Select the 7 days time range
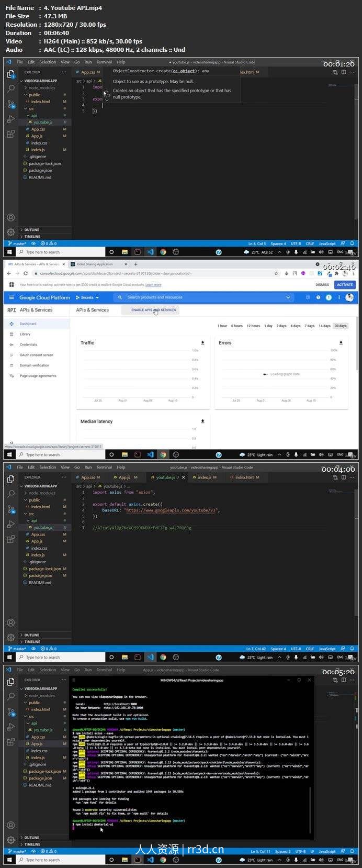 (x=310, y=326)
